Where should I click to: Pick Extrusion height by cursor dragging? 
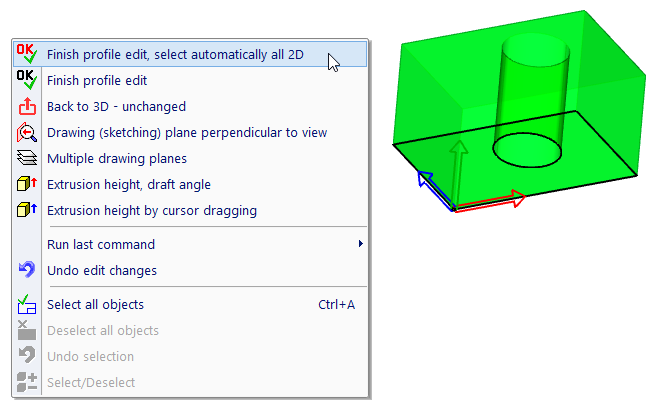tap(152, 210)
